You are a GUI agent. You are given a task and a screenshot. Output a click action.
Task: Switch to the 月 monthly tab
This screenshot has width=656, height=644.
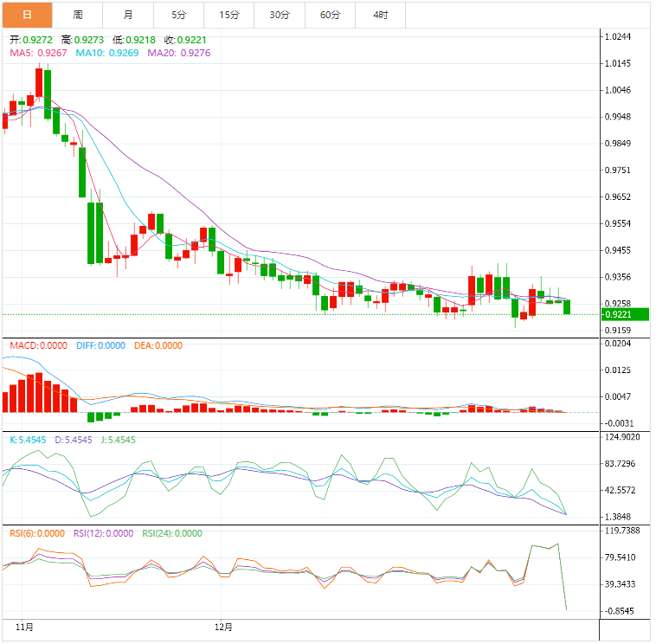tap(128, 15)
